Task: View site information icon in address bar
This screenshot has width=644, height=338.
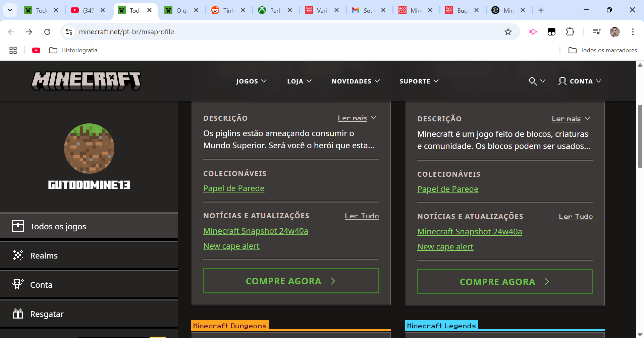Action: 69,32
